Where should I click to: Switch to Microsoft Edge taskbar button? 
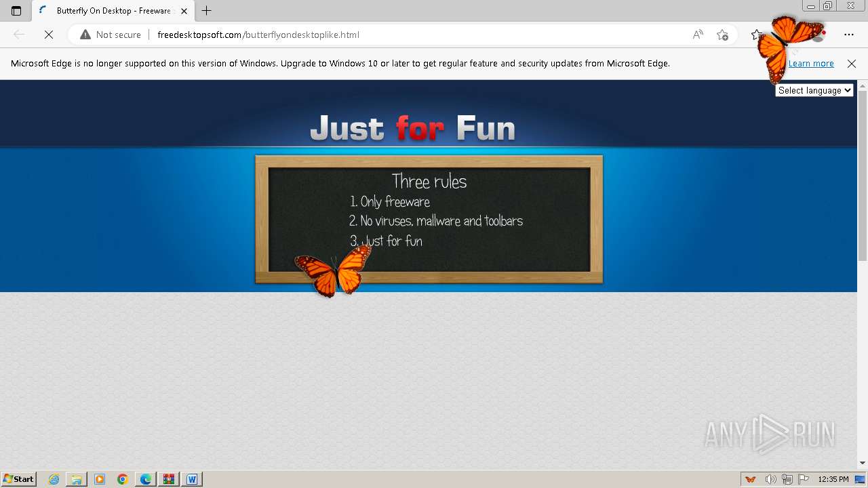pyautogui.click(x=146, y=479)
